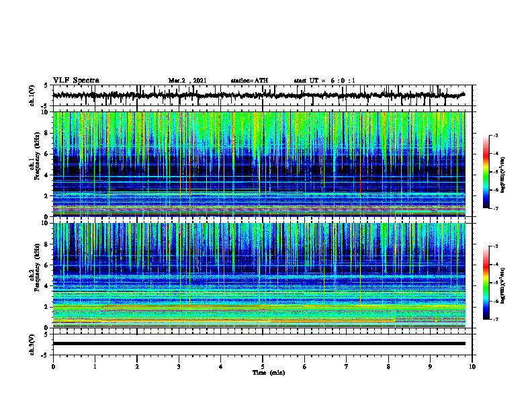Click time axis tick label "8"
The image size is (532, 411).
coord(388,367)
